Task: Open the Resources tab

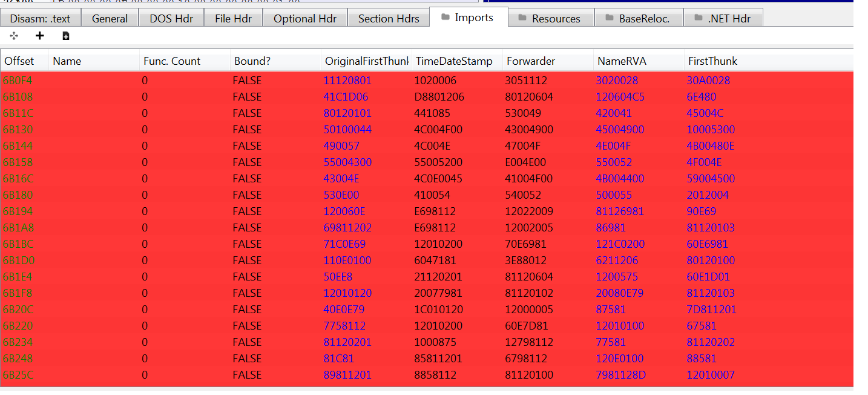Action: 551,18
